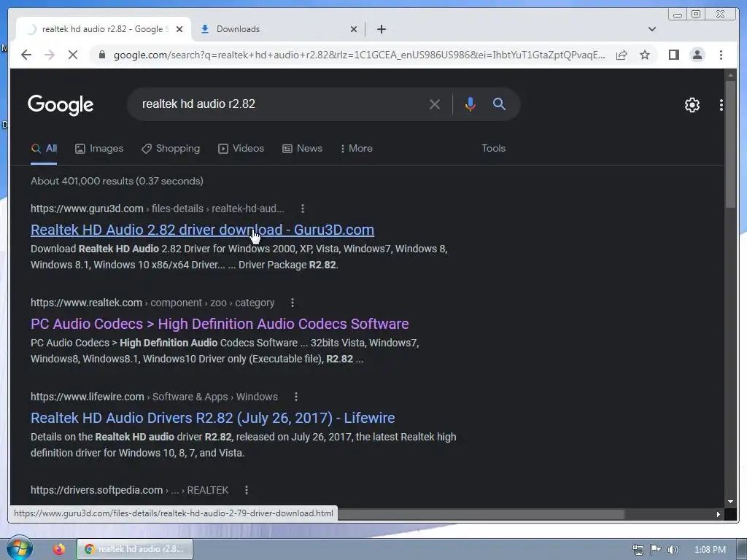Open the Action Center flag icon
The image size is (747, 560).
click(x=655, y=550)
